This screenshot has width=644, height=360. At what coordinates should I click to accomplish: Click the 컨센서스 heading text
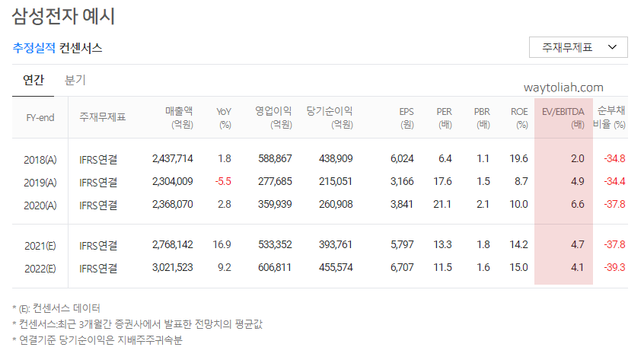click(81, 48)
